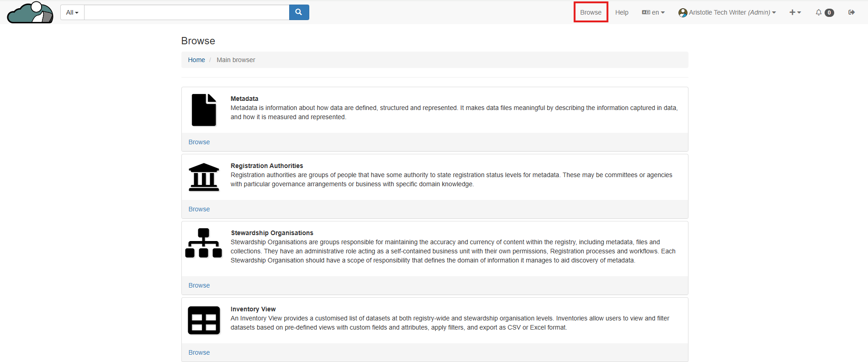
Task: Click the sign out icon
Action: tap(852, 12)
